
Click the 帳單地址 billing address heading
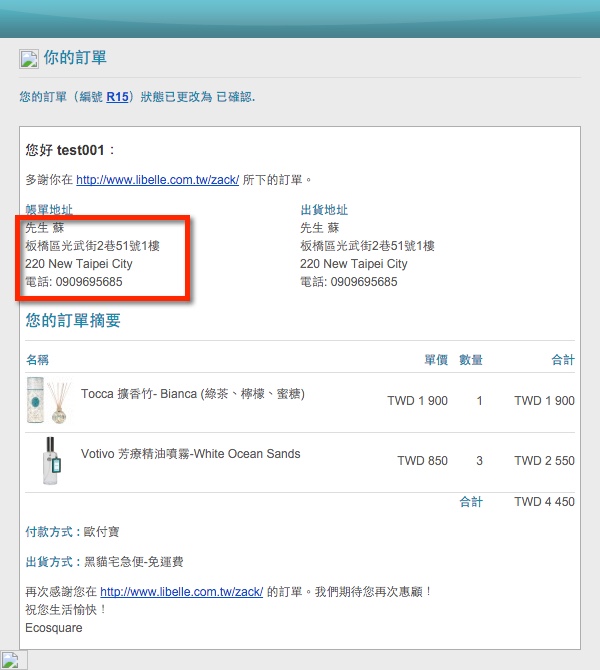[49, 210]
